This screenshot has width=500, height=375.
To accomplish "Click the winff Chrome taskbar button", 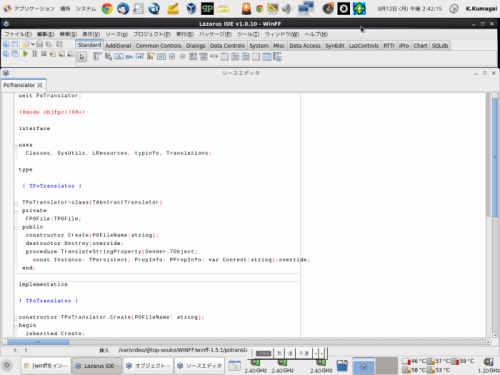I will click(x=46, y=366).
